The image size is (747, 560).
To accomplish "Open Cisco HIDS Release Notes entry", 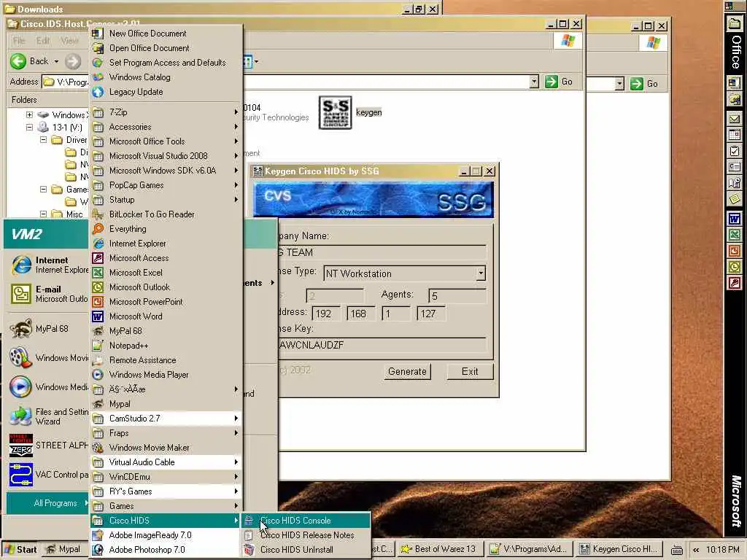I will [306, 535].
